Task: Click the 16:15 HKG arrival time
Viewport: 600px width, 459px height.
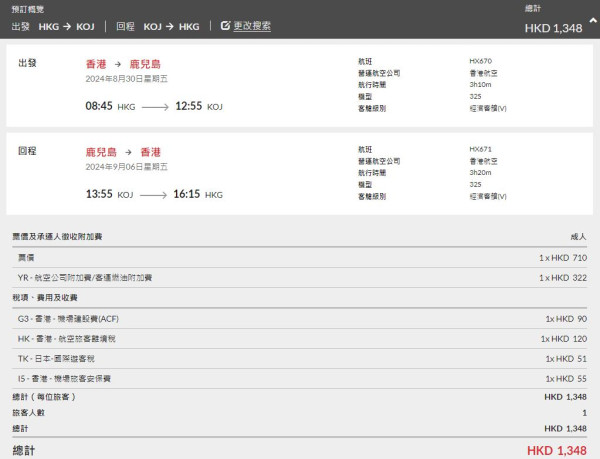Action: coord(198,194)
